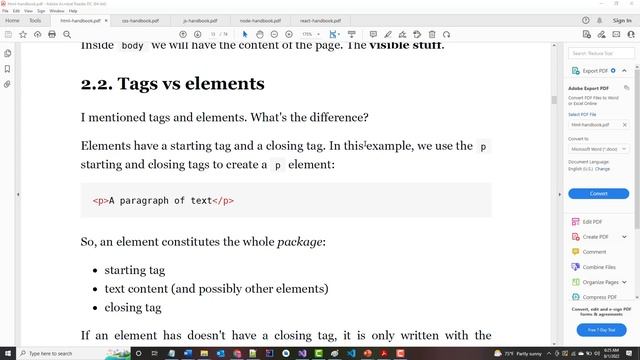The height and width of the screenshot is (360, 640).
Task: Open the Help menu
Action: point(73,11)
